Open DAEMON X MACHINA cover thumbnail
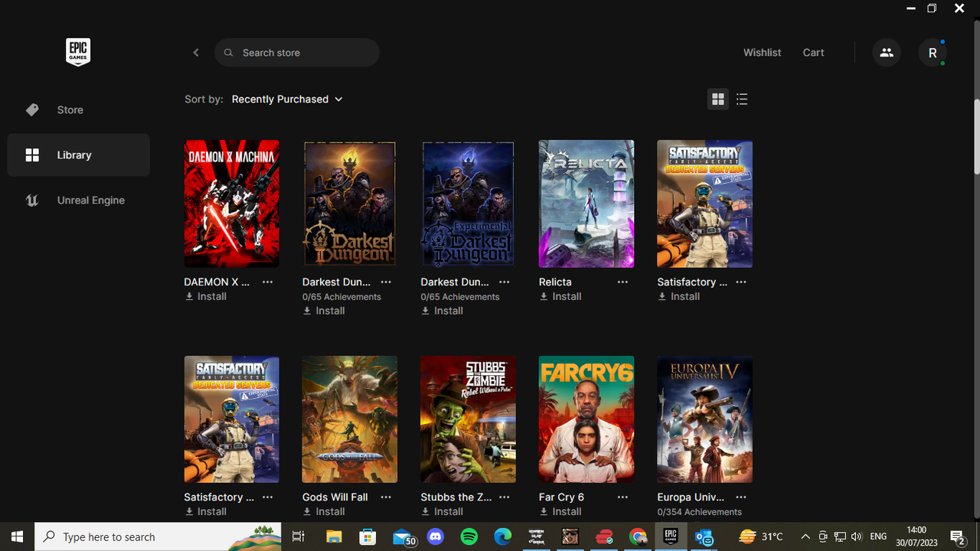The image size is (980, 551). (232, 204)
